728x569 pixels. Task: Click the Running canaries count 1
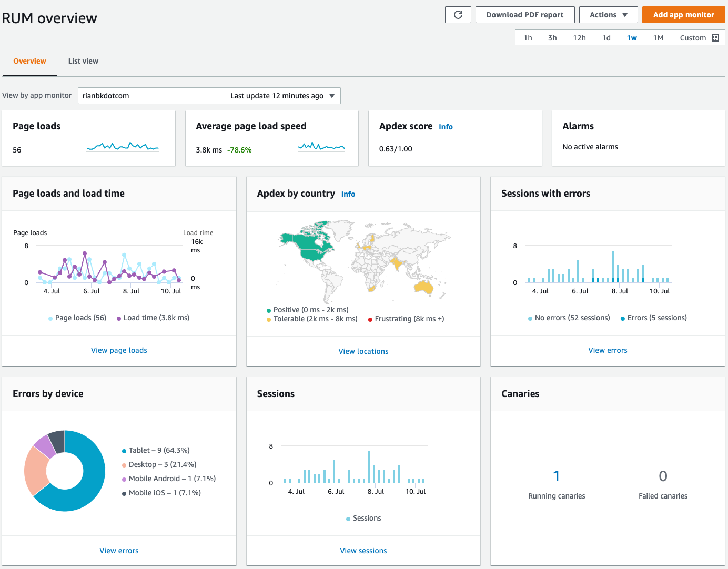point(557,476)
